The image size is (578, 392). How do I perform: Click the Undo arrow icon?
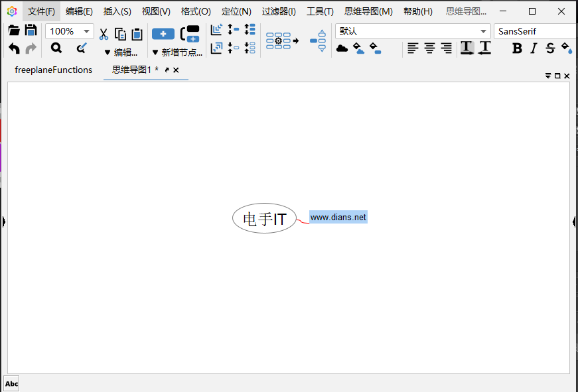[14, 48]
